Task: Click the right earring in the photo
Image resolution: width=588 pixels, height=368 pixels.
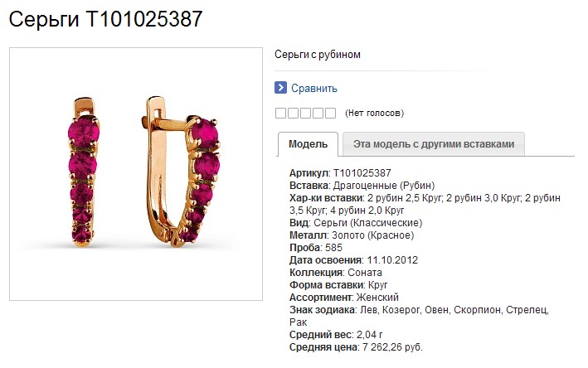Action: 180,171
